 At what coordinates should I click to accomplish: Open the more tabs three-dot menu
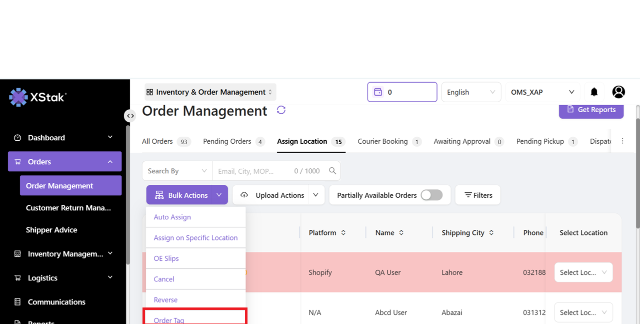coord(622,141)
